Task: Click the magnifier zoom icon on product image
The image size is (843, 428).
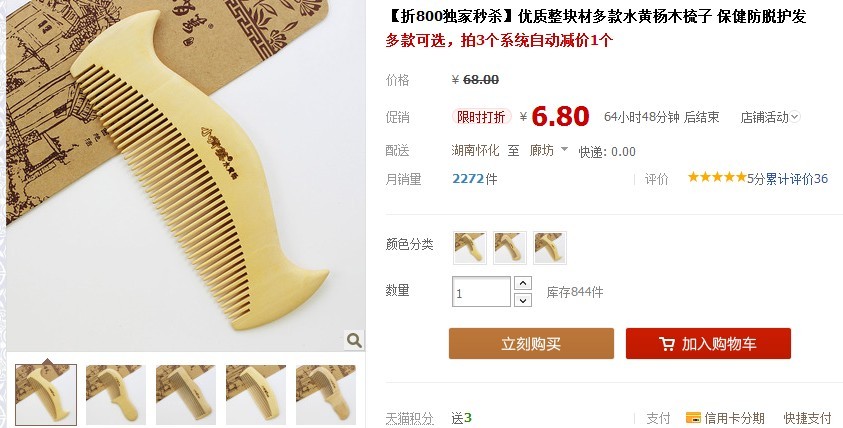Action: [354, 340]
